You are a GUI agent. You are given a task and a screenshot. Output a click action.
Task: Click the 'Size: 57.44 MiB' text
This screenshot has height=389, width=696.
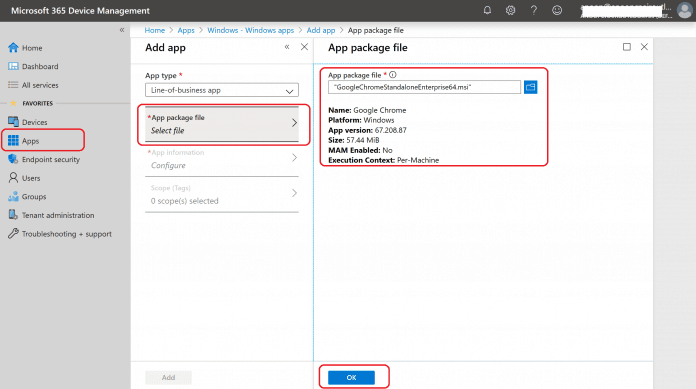354,140
